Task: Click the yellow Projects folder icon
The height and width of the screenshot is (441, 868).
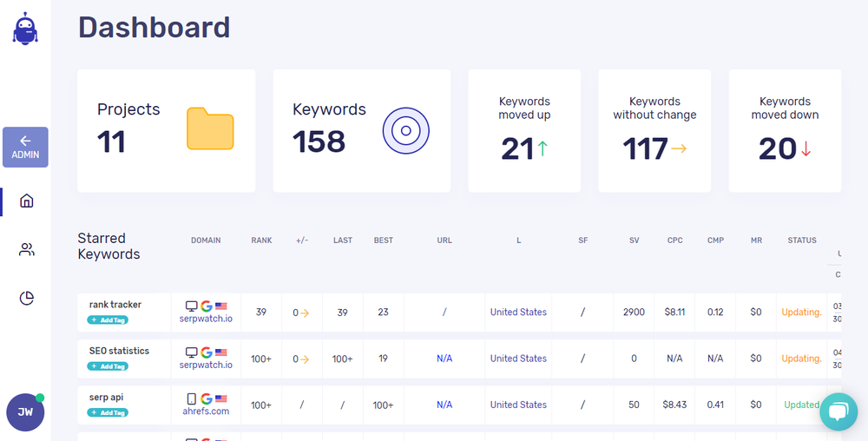Action: (210, 129)
